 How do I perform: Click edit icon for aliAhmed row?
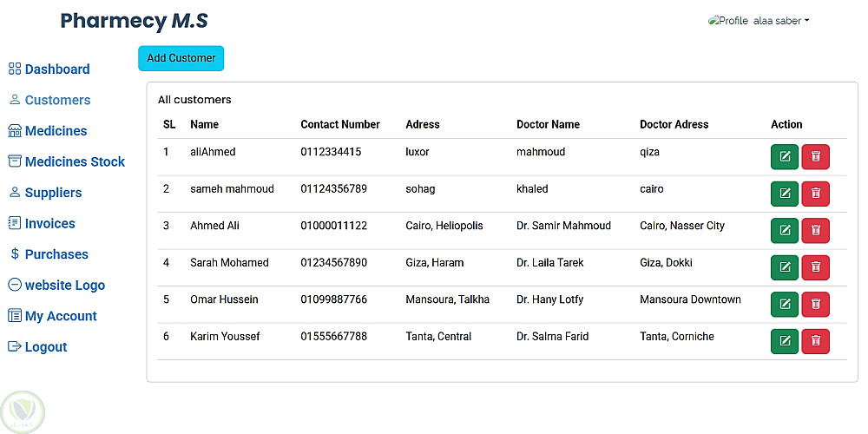click(784, 157)
